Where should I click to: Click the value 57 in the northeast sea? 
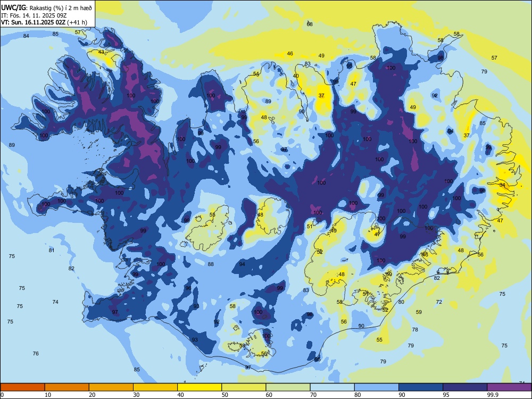(x=494, y=58)
